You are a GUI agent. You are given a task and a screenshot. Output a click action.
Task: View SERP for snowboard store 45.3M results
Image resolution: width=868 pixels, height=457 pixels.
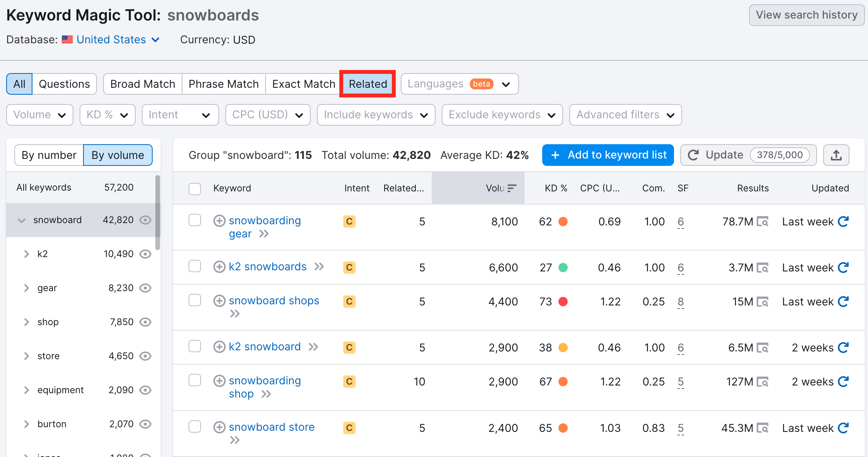(x=762, y=428)
